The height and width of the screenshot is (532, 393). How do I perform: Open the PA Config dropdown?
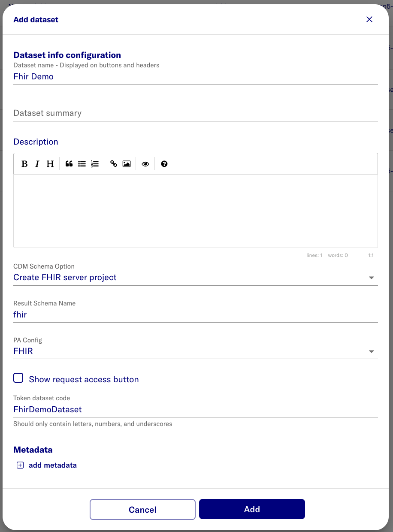point(371,351)
